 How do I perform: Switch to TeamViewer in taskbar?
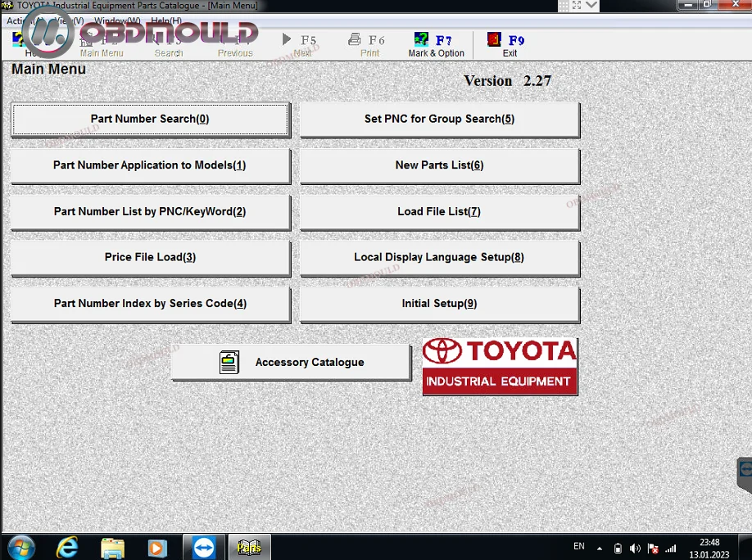coord(204,547)
